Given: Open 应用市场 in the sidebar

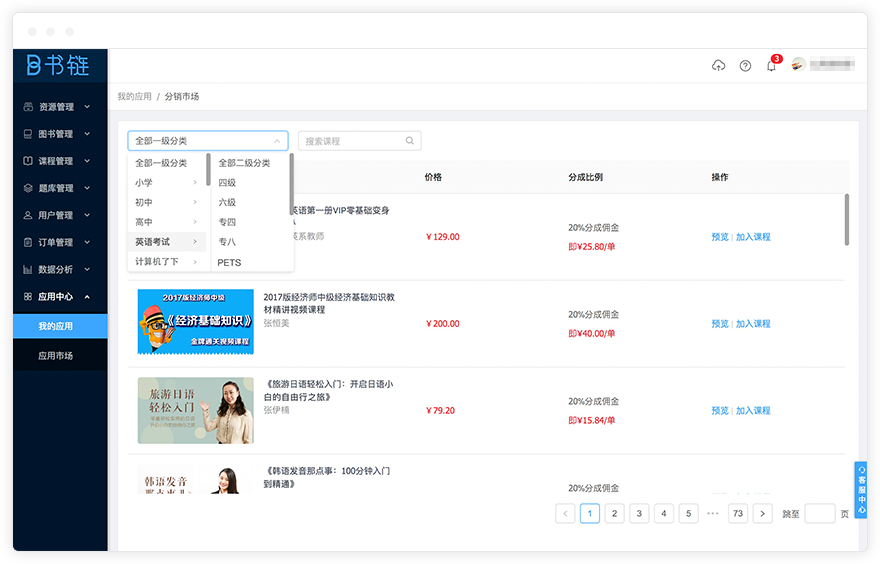Looking at the screenshot, I should point(55,355).
